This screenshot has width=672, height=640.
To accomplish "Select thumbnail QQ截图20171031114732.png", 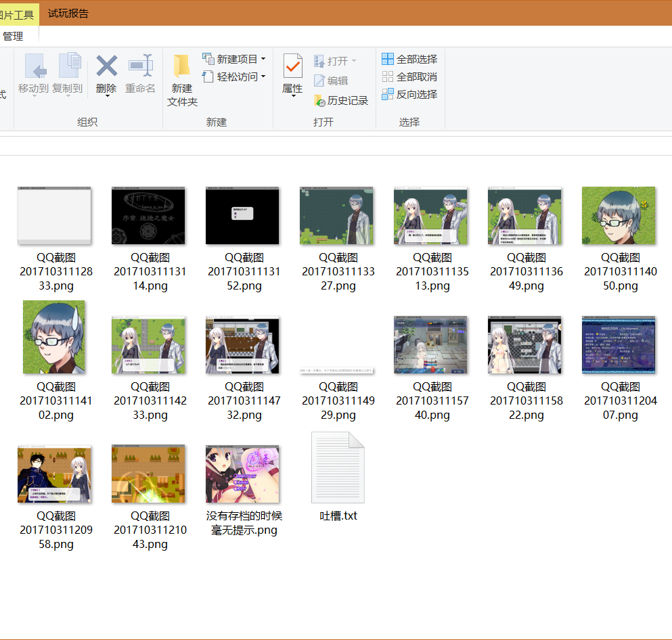I will coord(242,345).
